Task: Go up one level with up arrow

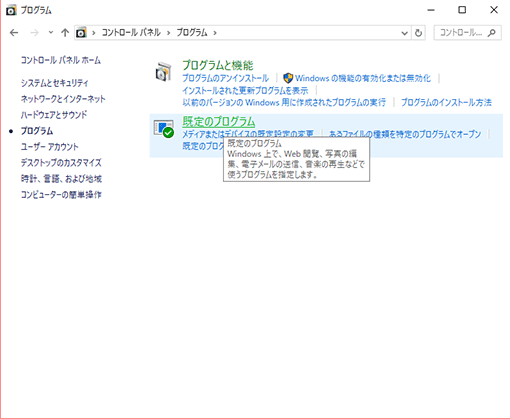Action: click(x=65, y=33)
